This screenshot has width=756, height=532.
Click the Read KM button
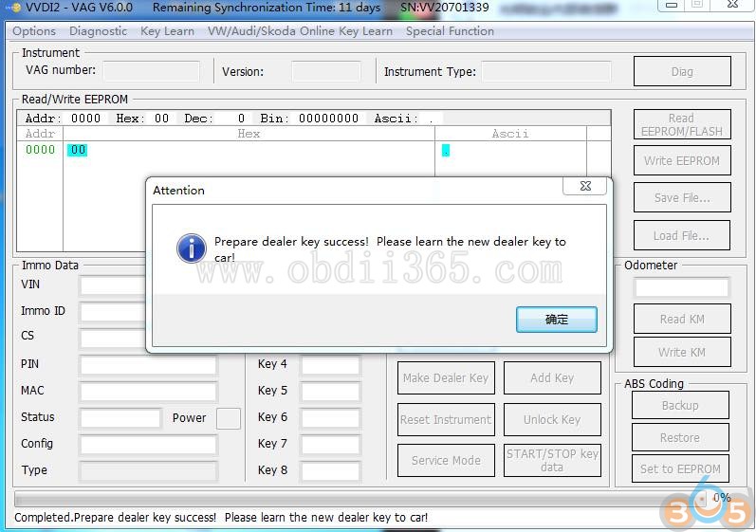(682, 319)
